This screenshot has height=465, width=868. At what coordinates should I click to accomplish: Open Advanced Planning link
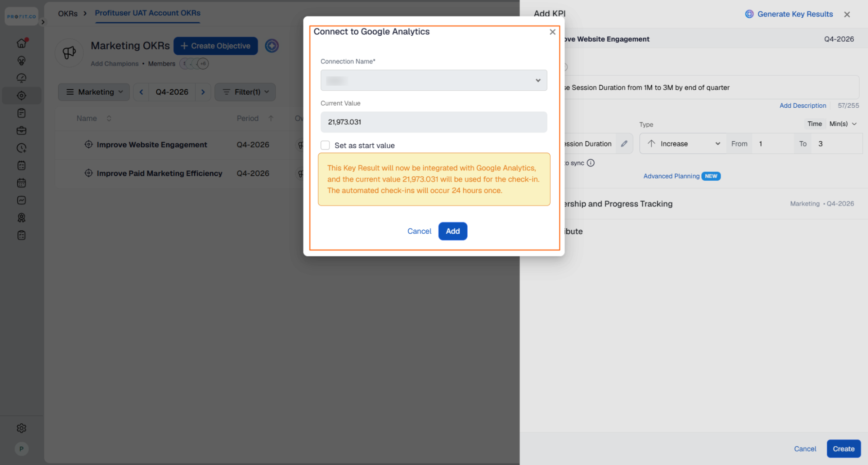[671, 176]
